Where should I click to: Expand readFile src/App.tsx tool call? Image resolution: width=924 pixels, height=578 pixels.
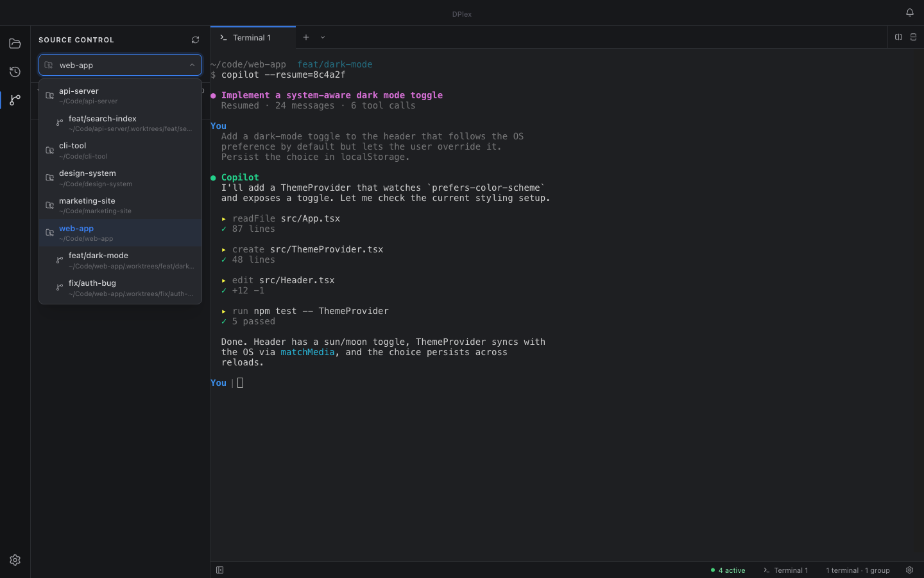(x=280, y=218)
